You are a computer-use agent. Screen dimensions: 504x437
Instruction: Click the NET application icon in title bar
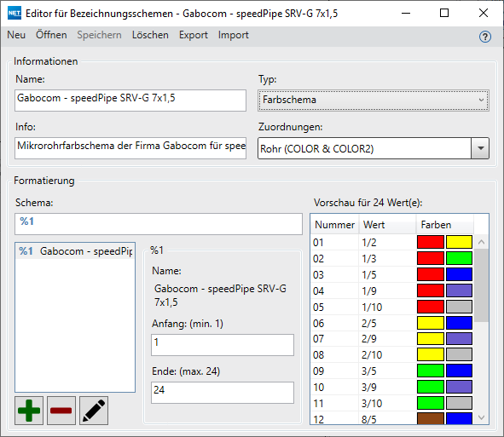click(14, 13)
